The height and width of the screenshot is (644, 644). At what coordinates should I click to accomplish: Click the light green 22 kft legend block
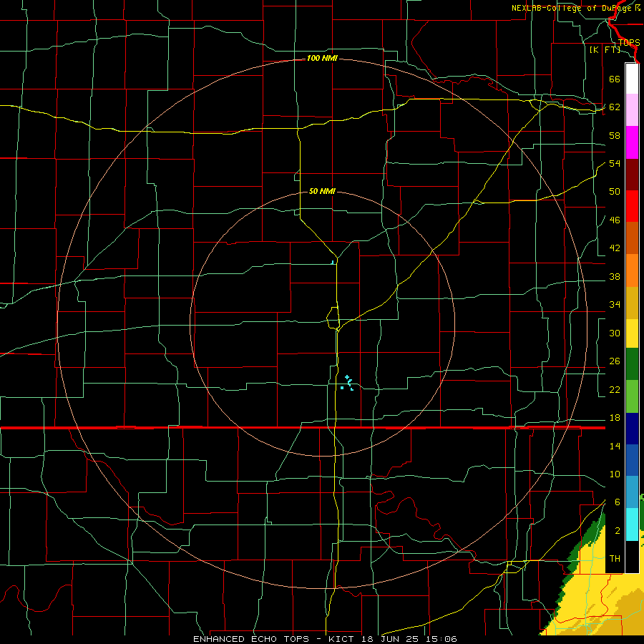point(632,396)
